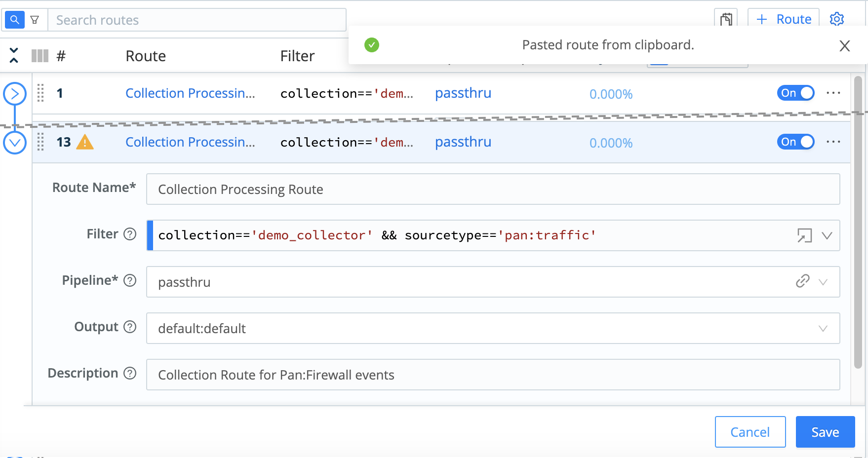Image resolution: width=868 pixels, height=458 pixels.
Task: Click the magnifier icon in the route search bar
Action: [x=14, y=19]
